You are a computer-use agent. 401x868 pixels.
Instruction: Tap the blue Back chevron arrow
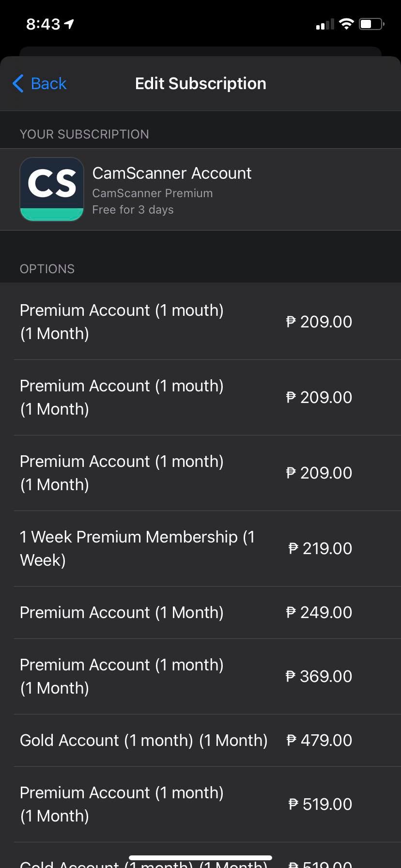[x=18, y=83]
